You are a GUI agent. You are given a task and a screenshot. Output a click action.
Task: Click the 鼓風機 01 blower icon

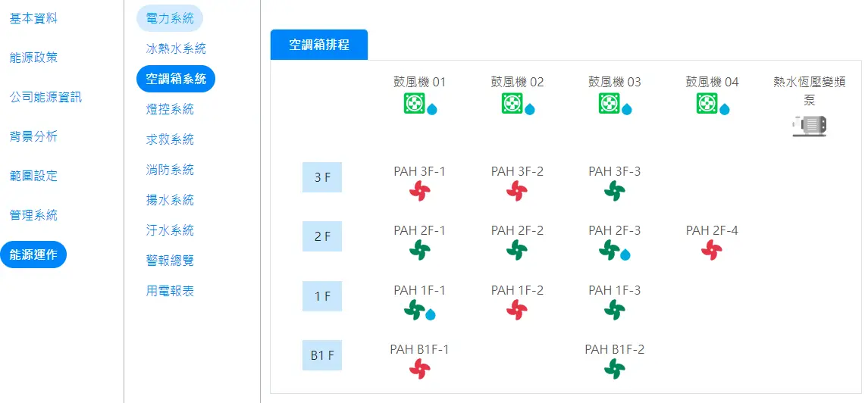tap(414, 103)
